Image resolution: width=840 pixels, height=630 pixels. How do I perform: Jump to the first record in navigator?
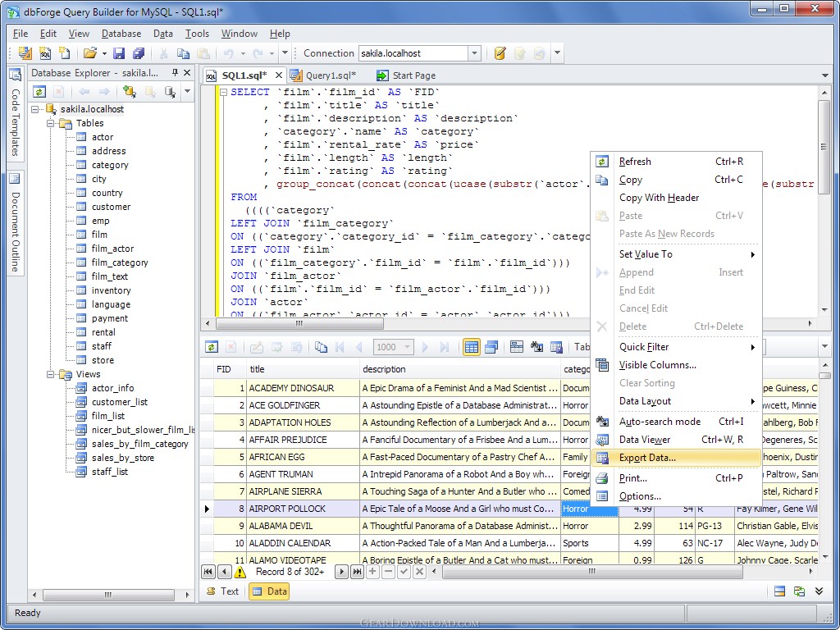coord(208,572)
